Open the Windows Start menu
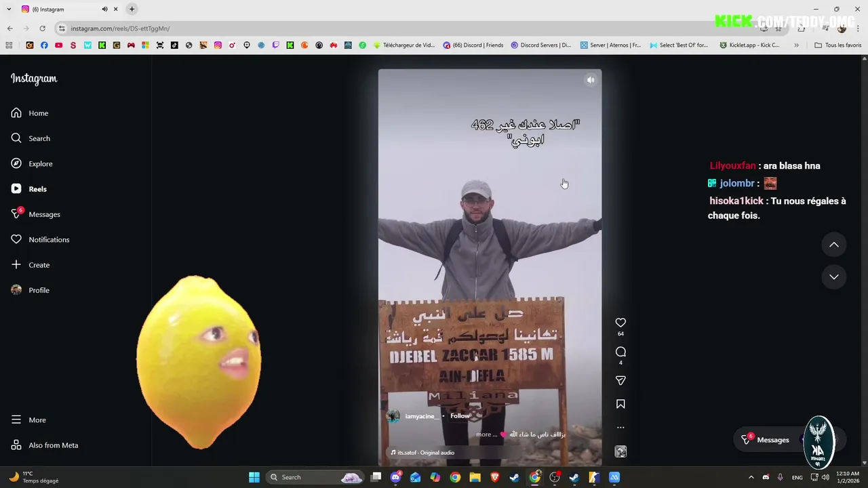Screen dimensions: 868x488 point(254,477)
